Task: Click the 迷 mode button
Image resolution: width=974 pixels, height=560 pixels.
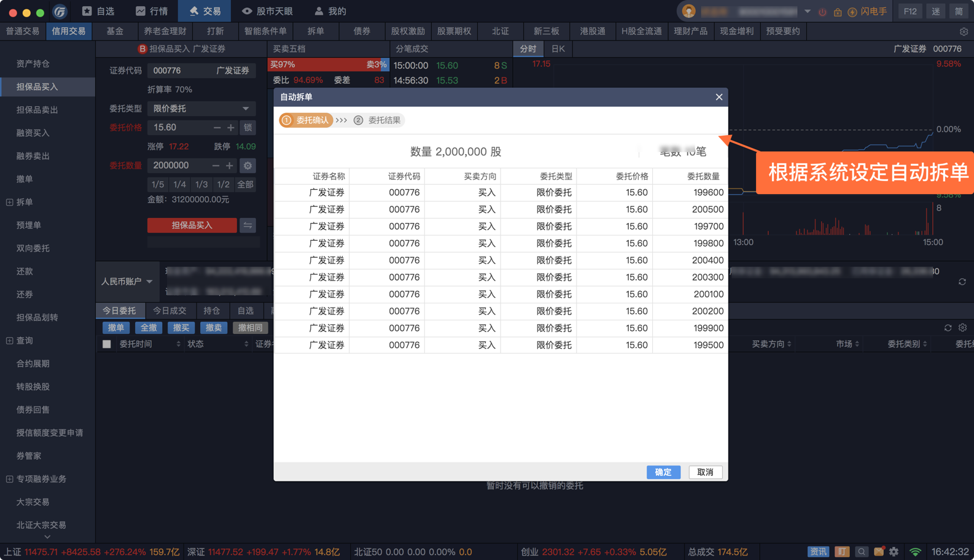Action: 936,11
